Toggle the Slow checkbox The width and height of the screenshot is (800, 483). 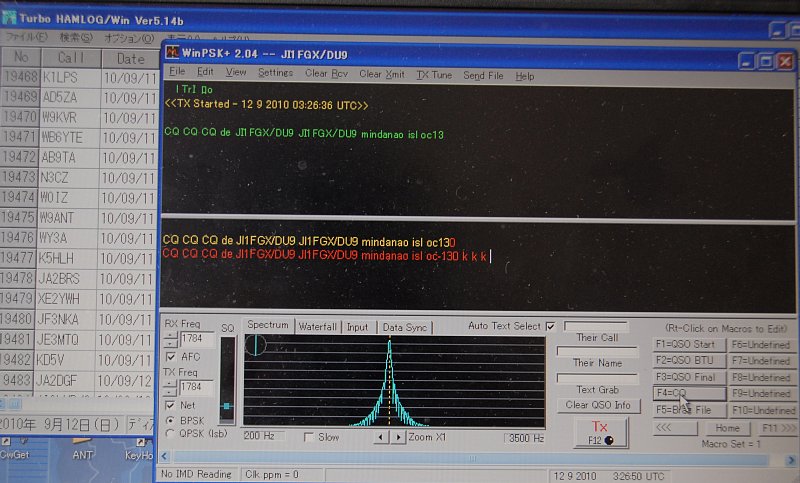pos(308,437)
